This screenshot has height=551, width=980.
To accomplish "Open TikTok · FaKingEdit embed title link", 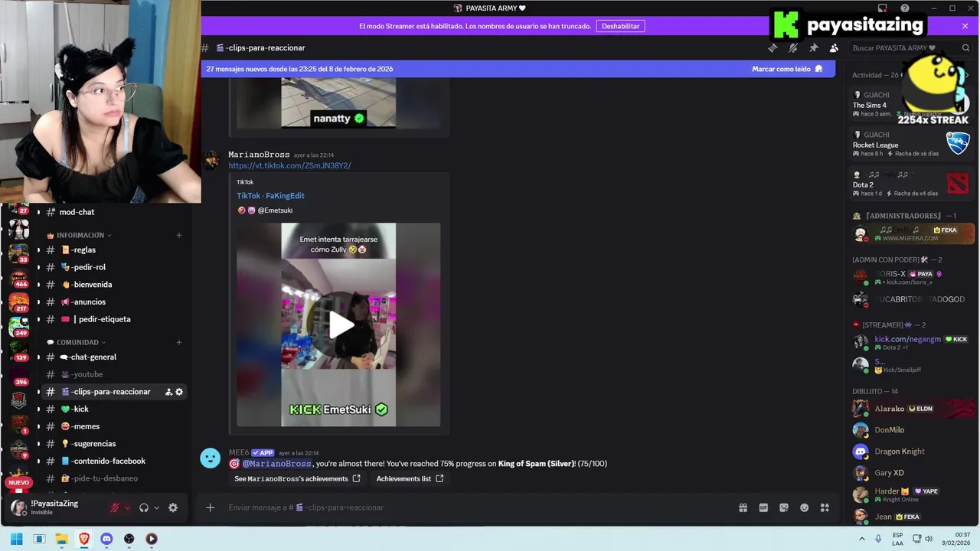I will pyautogui.click(x=270, y=196).
